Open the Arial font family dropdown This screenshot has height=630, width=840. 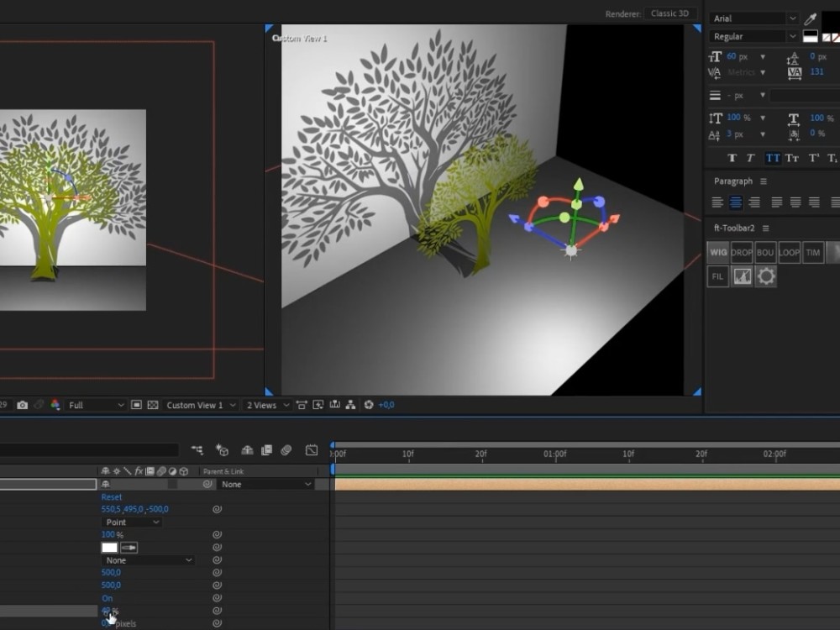(x=753, y=18)
